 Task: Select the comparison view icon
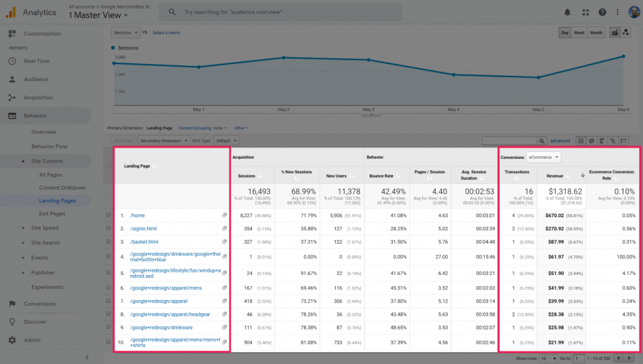[613, 141]
